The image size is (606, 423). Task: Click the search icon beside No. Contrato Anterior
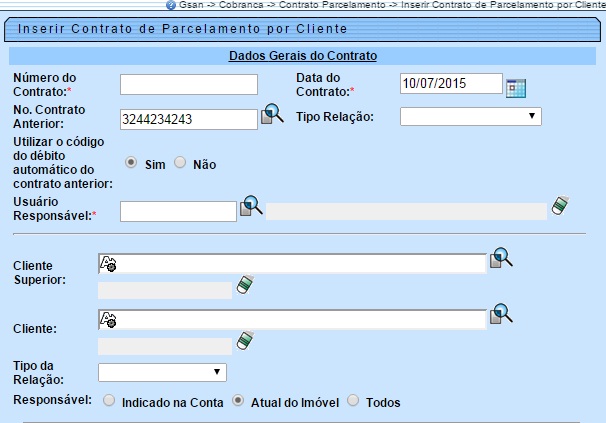click(x=272, y=115)
